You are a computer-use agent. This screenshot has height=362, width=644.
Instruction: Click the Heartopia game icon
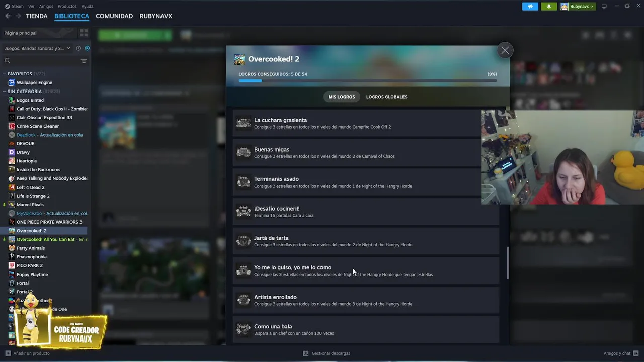(x=12, y=161)
